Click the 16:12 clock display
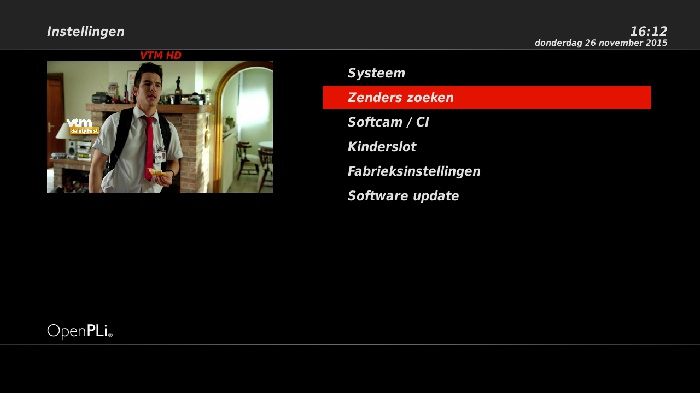Image resolution: width=700 pixels, height=393 pixels. [x=649, y=31]
